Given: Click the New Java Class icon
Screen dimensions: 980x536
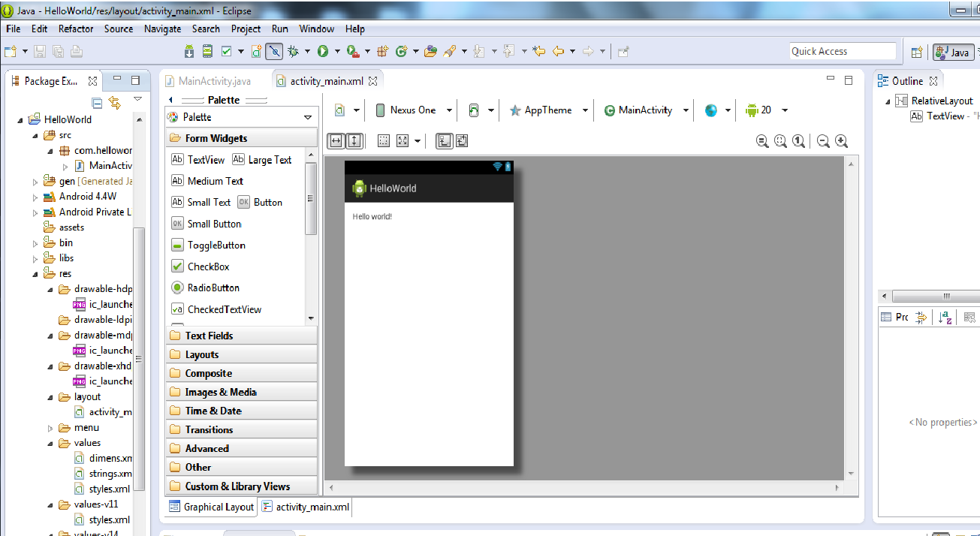Looking at the screenshot, I should [x=401, y=51].
